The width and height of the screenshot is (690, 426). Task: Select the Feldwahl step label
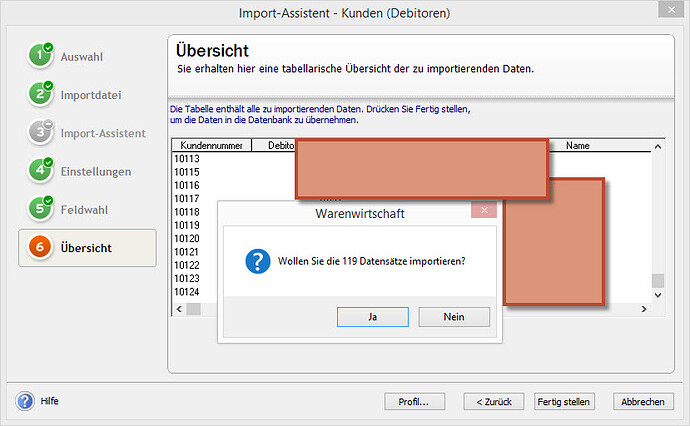[x=84, y=210]
